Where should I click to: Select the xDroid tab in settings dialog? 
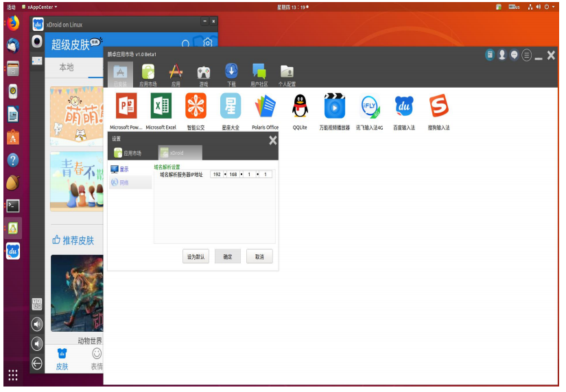coord(180,153)
